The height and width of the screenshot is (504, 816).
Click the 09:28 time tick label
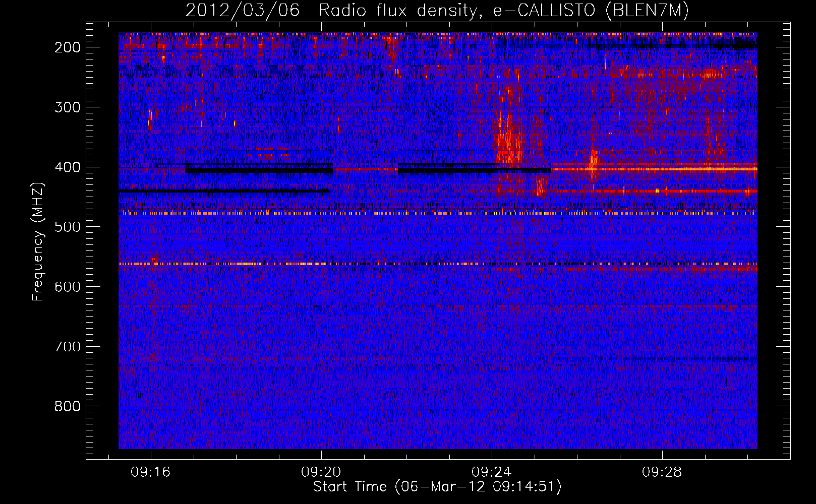(x=662, y=472)
